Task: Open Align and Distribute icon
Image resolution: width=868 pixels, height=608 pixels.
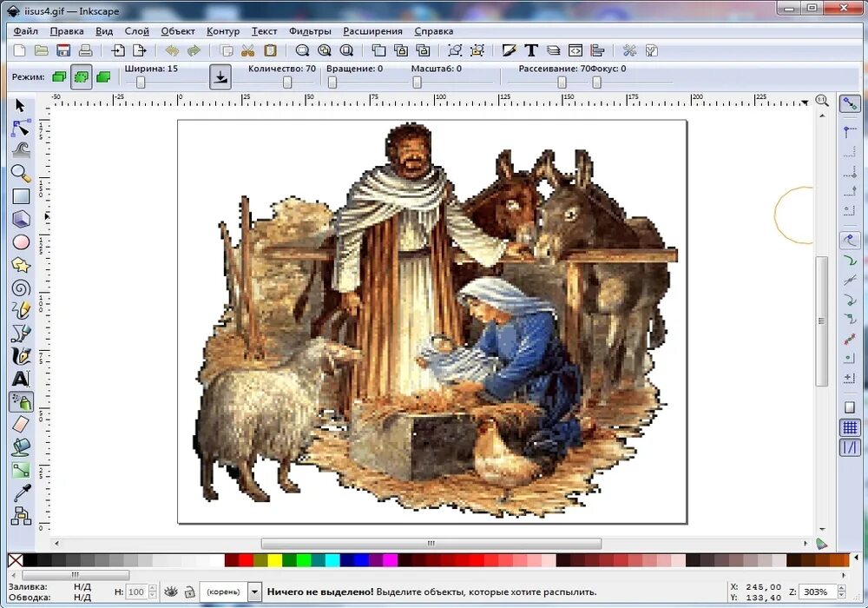Action: pos(597,50)
